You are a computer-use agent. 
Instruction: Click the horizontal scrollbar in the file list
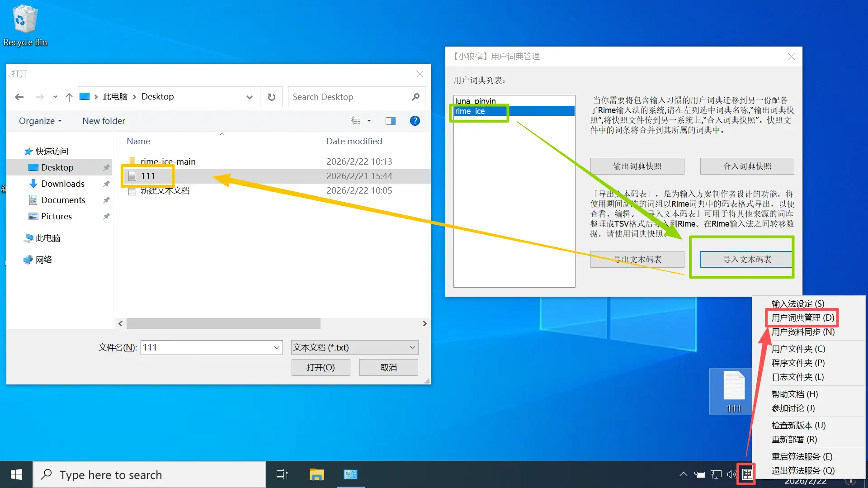point(223,323)
